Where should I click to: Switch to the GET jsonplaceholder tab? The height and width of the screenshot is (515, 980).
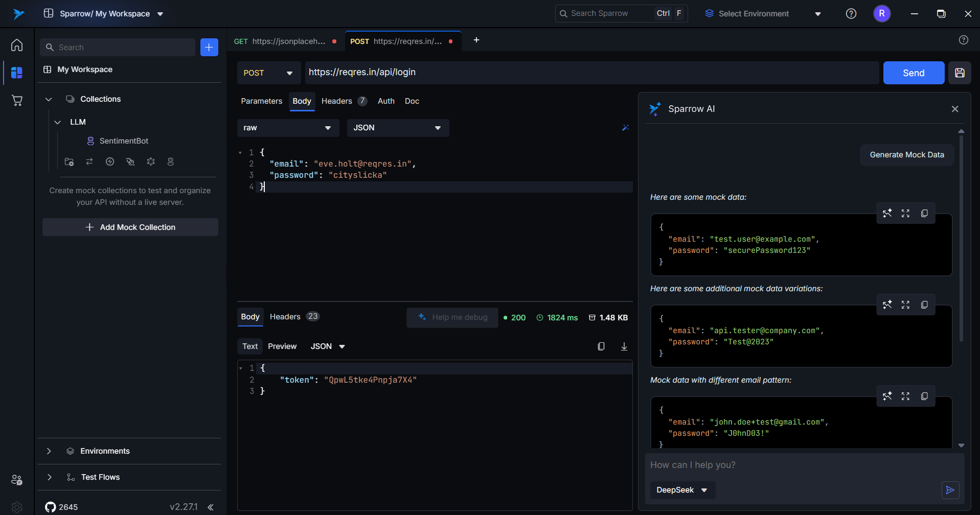pyautogui.click(x=285, y=41)
